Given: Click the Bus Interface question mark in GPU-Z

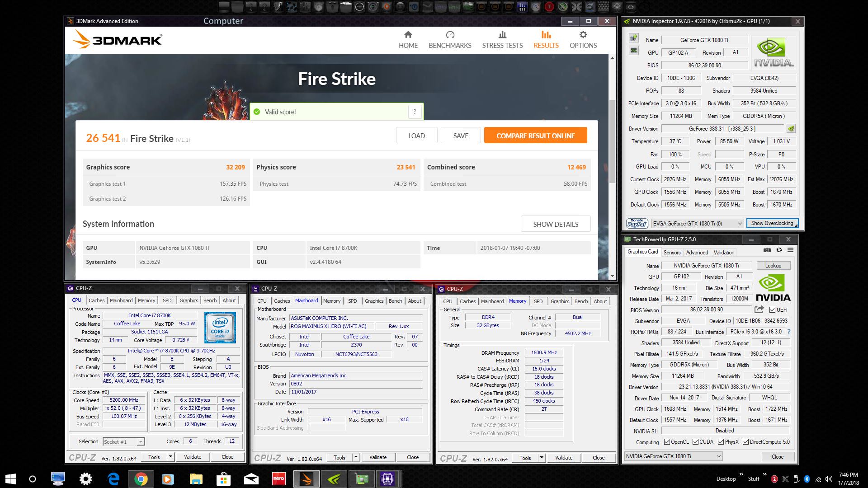Looking at the screenshot, I should (x=789, y=332).
